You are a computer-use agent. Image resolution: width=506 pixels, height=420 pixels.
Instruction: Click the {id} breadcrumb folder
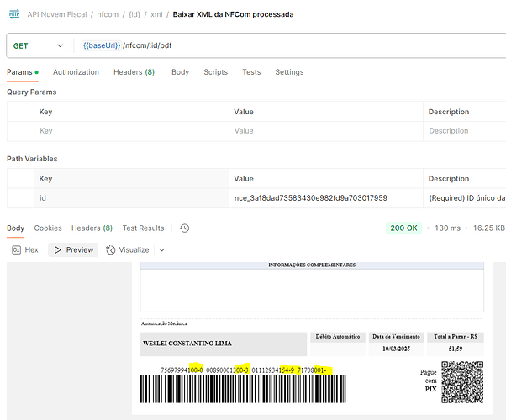[134, 14]
